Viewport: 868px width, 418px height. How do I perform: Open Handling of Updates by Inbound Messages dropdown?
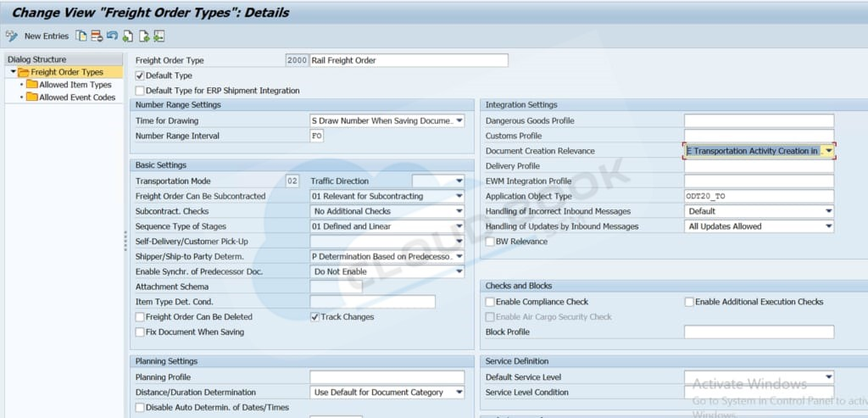829,226
